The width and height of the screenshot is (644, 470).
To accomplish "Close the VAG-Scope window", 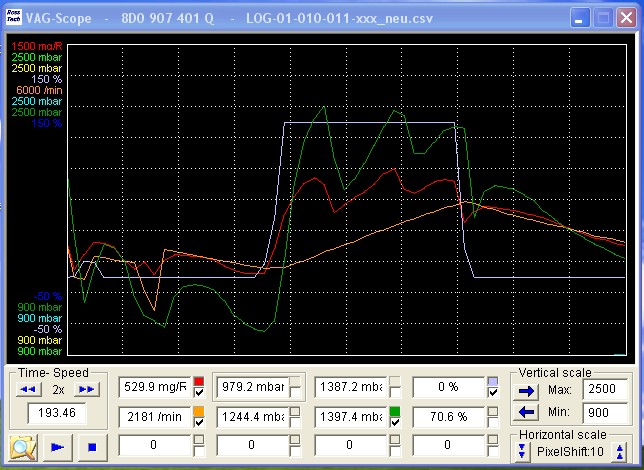I will (626, 18).
